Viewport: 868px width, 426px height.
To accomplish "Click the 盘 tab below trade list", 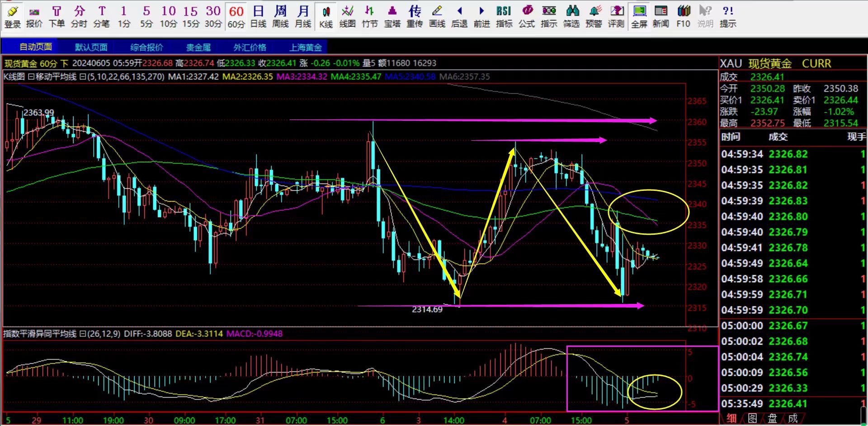I will click(x=772, y=419).
